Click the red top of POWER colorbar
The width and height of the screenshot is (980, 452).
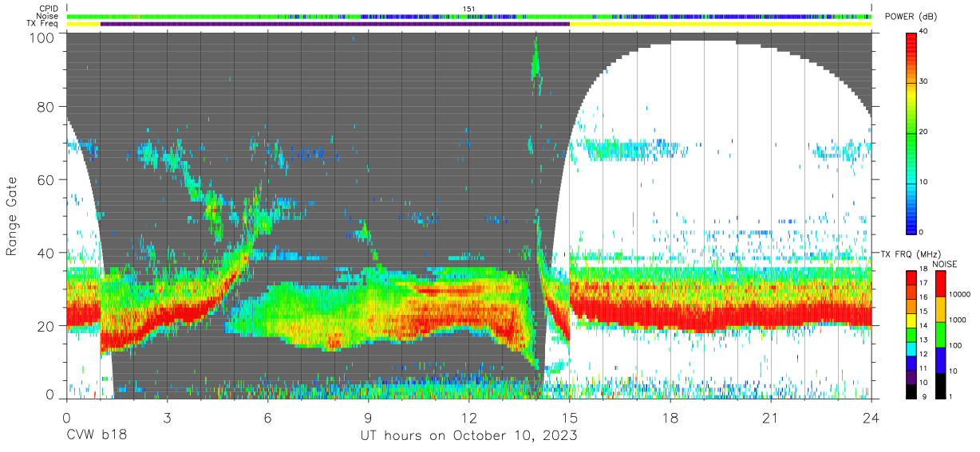click(x=911, y=44)
